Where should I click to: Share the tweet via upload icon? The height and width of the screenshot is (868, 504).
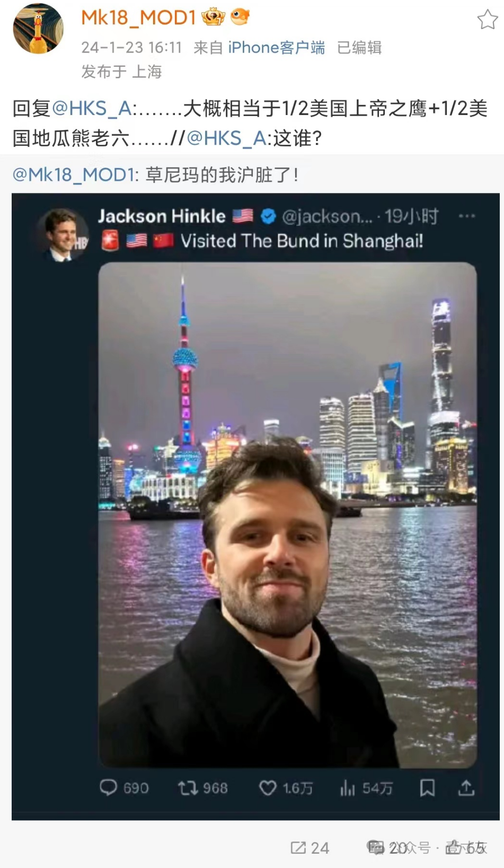click(466, 787)
